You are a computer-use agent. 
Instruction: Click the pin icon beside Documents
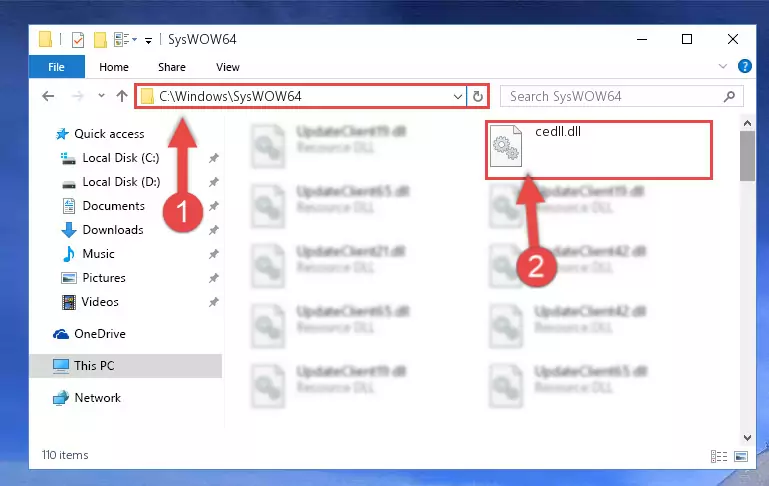click(x=213, y=206)
